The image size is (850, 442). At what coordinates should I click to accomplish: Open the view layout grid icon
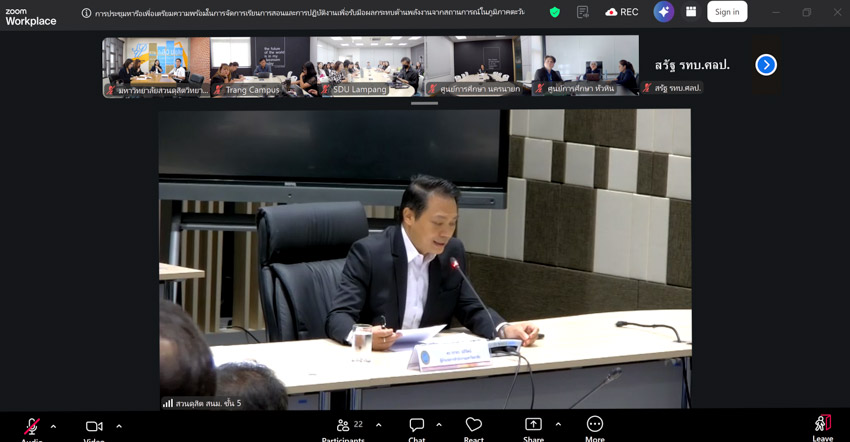(690, 12)
